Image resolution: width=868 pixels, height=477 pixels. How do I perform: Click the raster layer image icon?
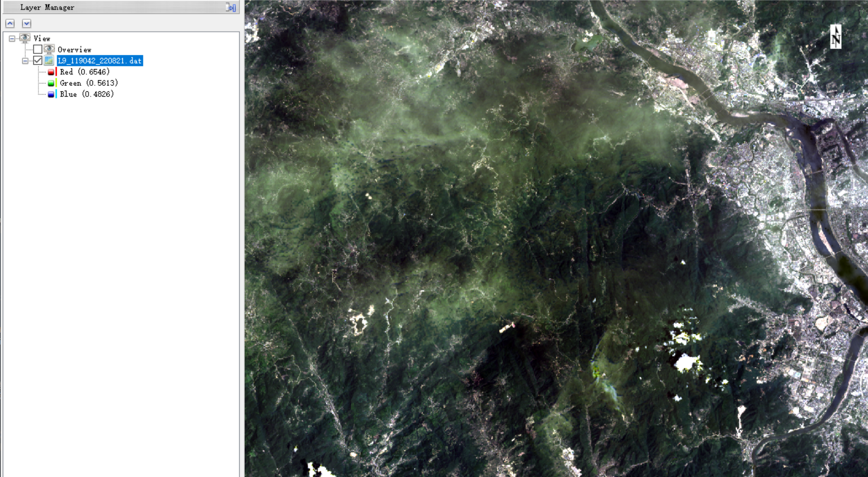[49, 61]
